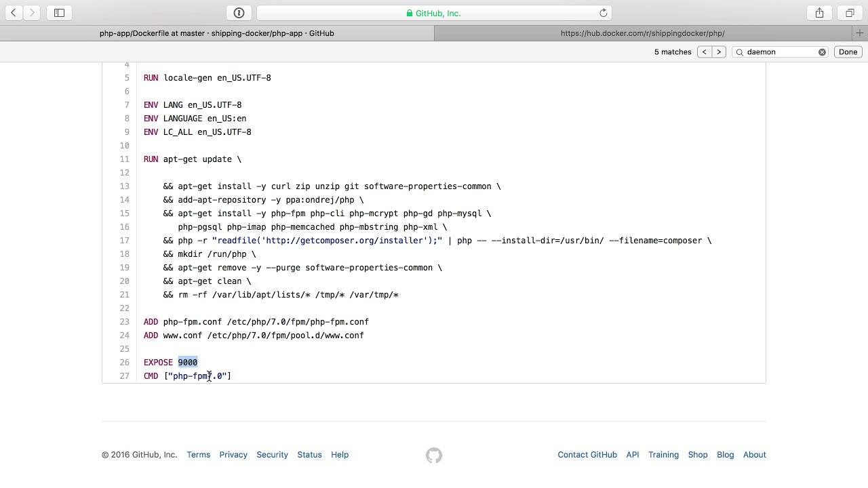Click line number 27 in gutter
This screenshot has width=868, height=488.
tap(124, 376)
